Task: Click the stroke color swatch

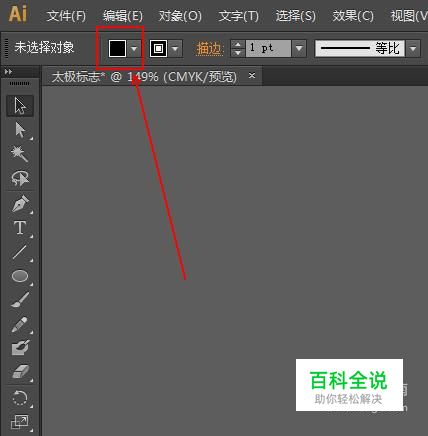Action: (158, 49)
